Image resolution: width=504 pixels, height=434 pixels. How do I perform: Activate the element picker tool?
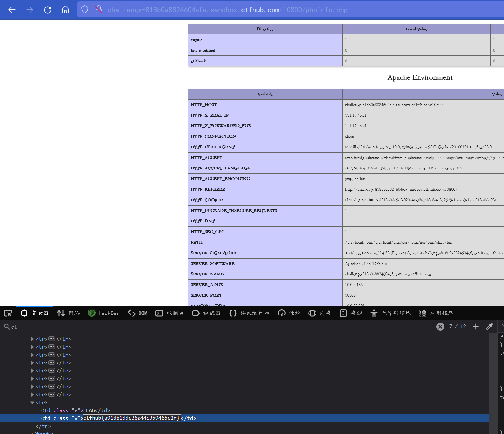[8, 313]
